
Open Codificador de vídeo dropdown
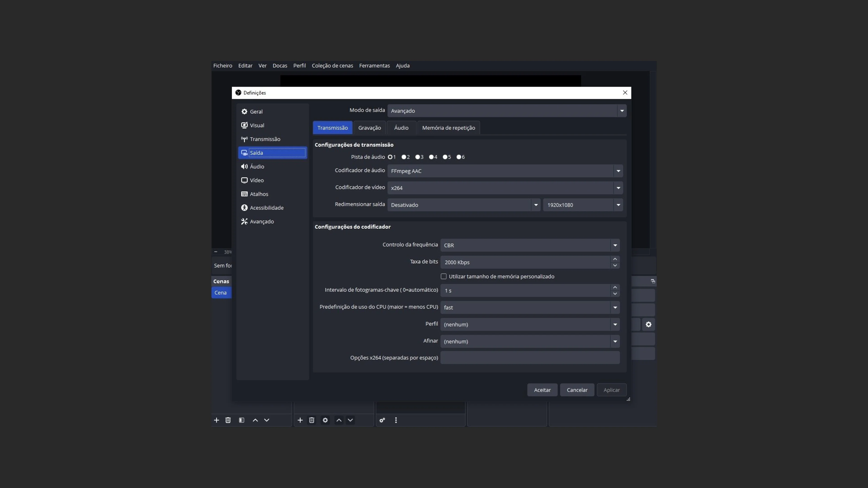505,188
